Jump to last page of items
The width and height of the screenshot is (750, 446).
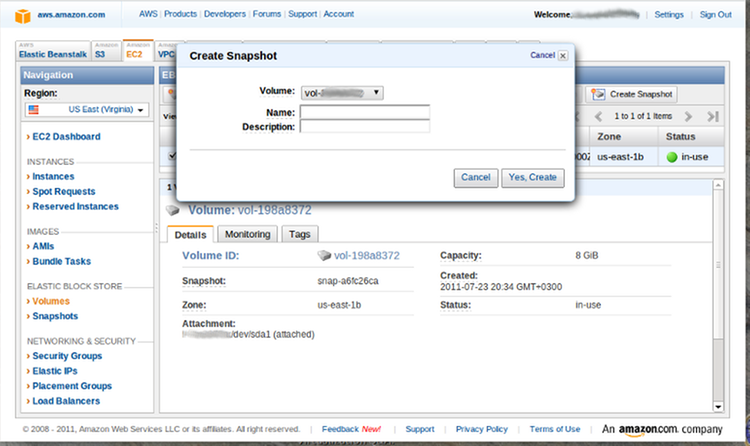[713, 116]
